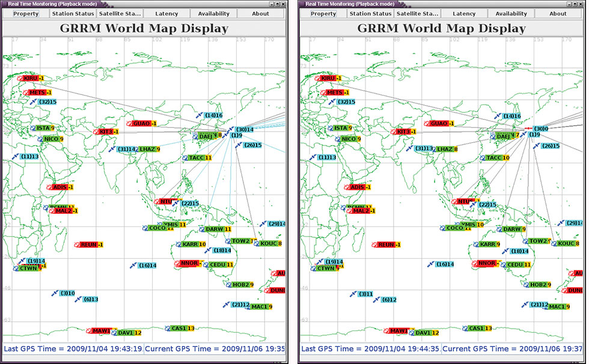Click ISTA station icon on left map
This screenshot has width=589, height=364.
click(x=33, y=128)
